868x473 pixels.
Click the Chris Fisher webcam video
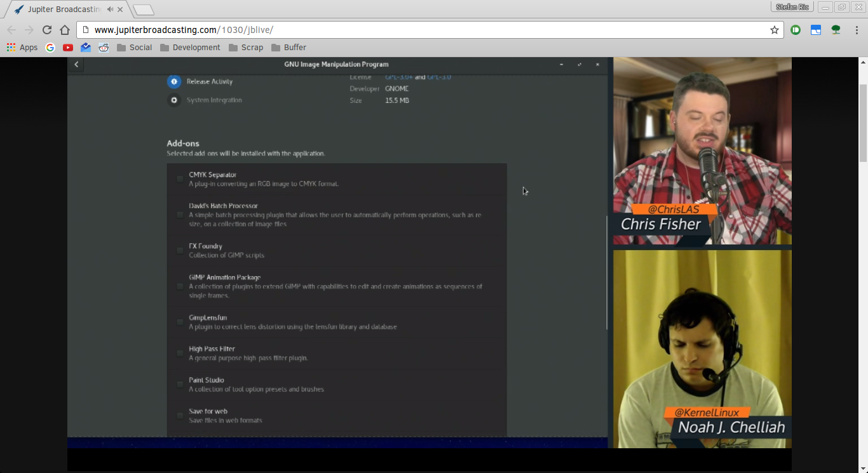tap(702, 151)
